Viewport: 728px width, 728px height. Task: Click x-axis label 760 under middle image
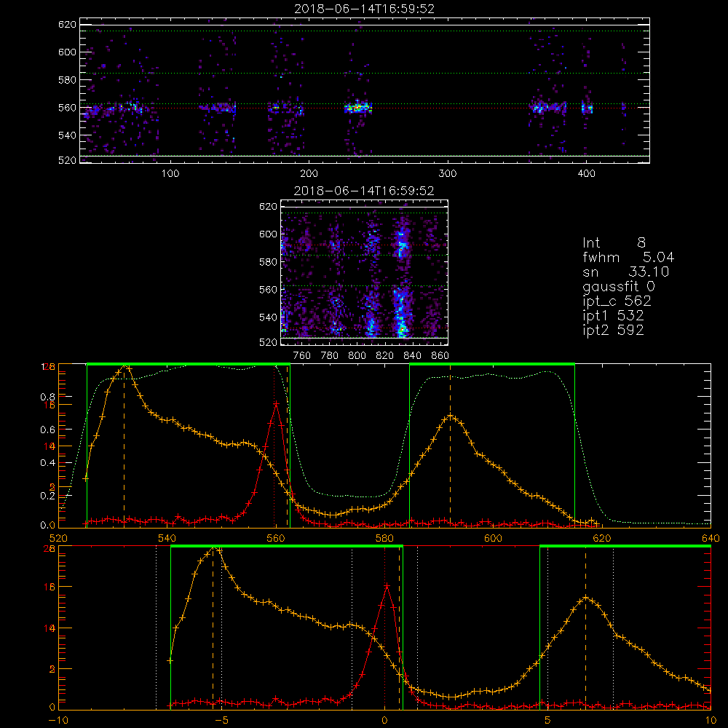(x=302, y=356)
